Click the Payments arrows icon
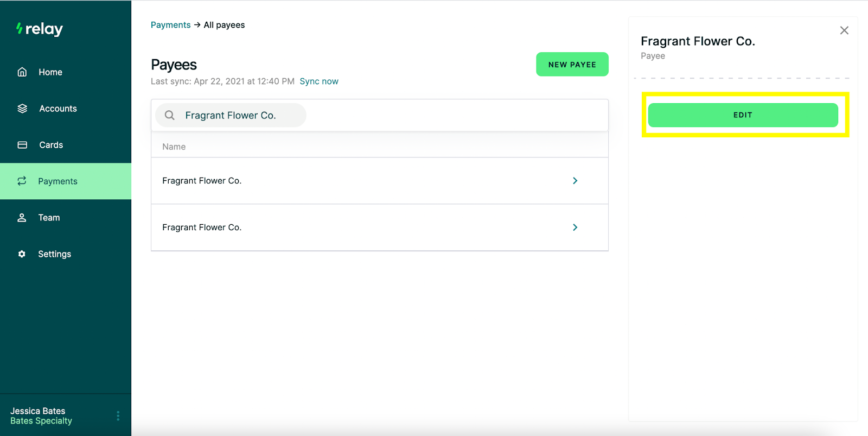The height and width of the screenshot is (436, 868). (x=22, y=181)
